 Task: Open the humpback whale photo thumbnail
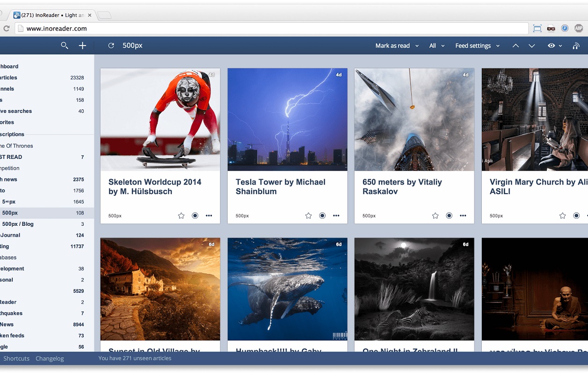click(x=287, y=289)
